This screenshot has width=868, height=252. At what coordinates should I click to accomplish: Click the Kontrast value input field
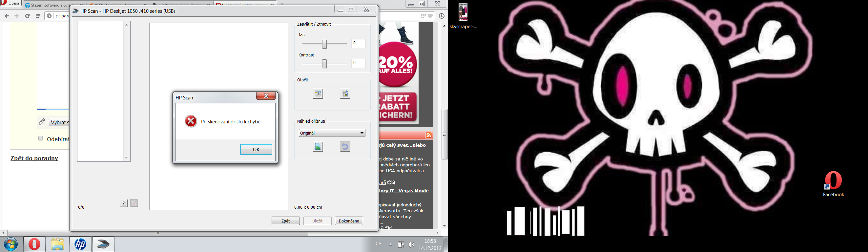pyautogui.click(x=359, y=63)
